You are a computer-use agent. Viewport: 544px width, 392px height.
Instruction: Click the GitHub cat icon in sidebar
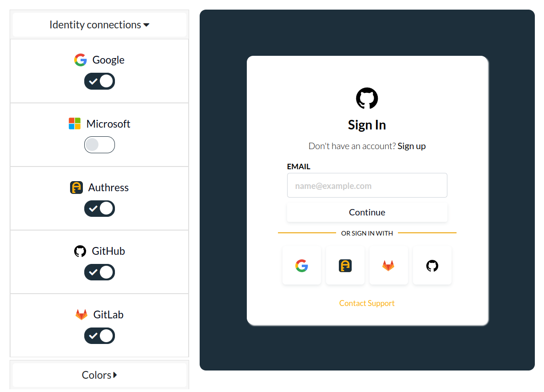point(80,251)
